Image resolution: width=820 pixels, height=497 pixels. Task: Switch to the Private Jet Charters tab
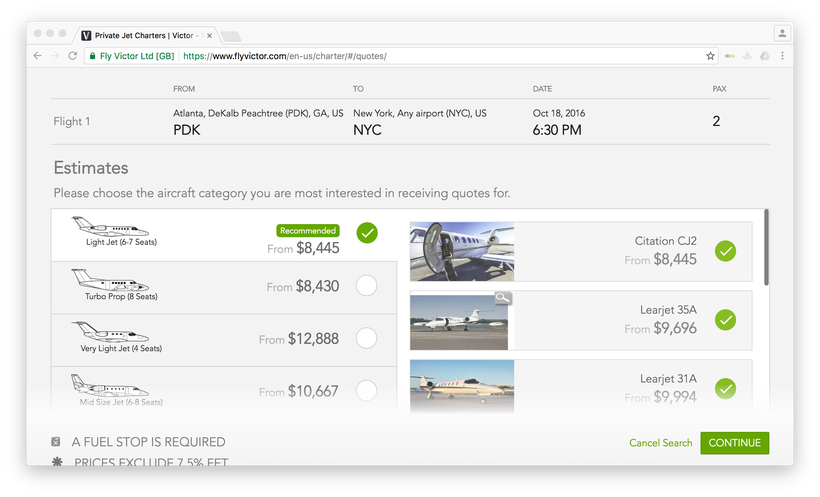coord(144,36)
